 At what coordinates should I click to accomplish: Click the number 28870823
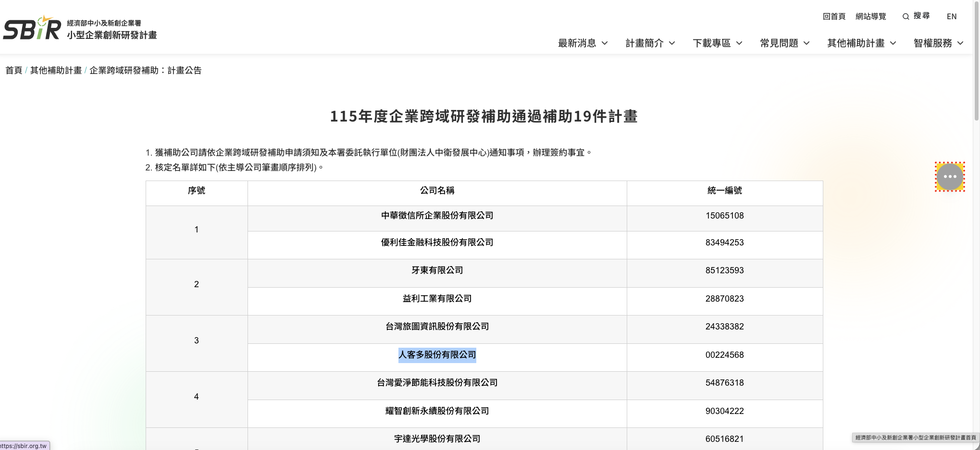point(725,299)
